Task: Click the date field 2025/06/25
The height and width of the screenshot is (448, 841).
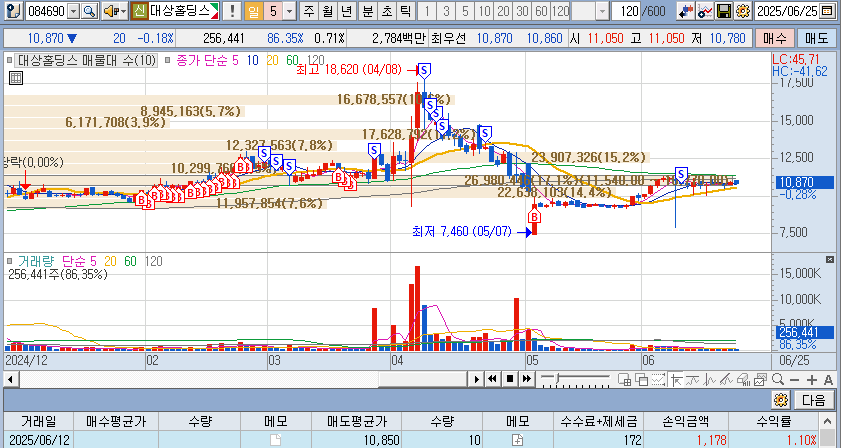Action: pos(787,10)
